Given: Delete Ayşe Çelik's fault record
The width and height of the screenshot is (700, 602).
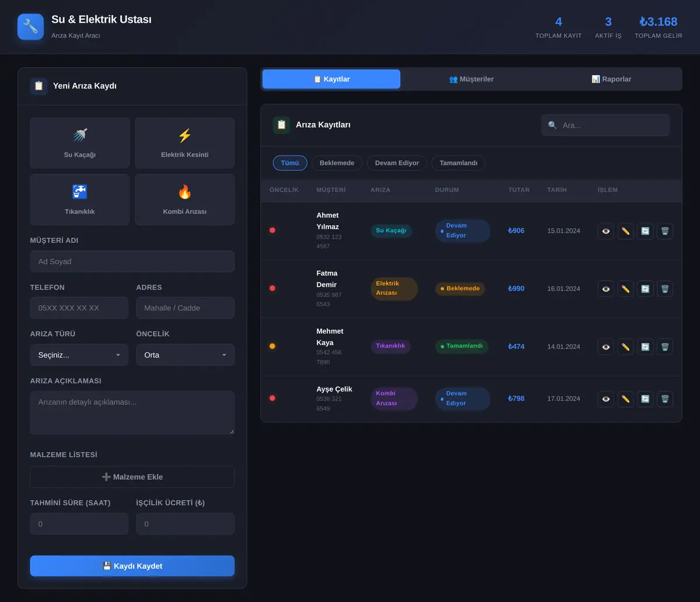Looking at the screenshot, I should (x=665, y=399).
